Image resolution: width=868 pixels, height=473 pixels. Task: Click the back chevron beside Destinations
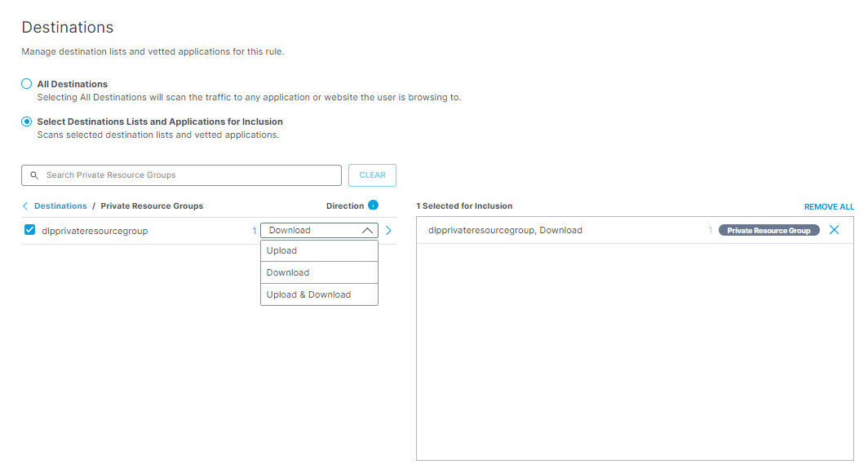[x=25, y=206]
